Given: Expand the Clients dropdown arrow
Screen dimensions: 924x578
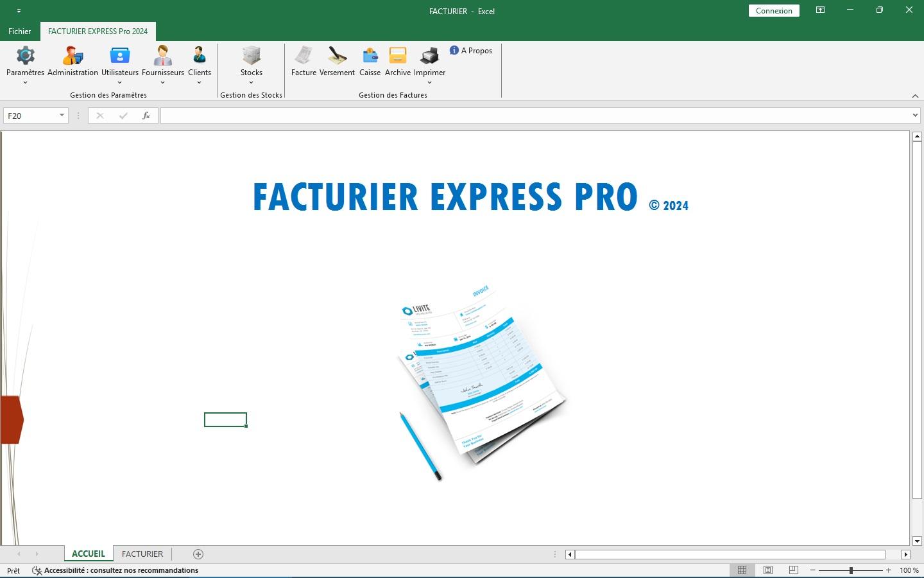Looking at the screenshot, I should (x=200, y=82).
